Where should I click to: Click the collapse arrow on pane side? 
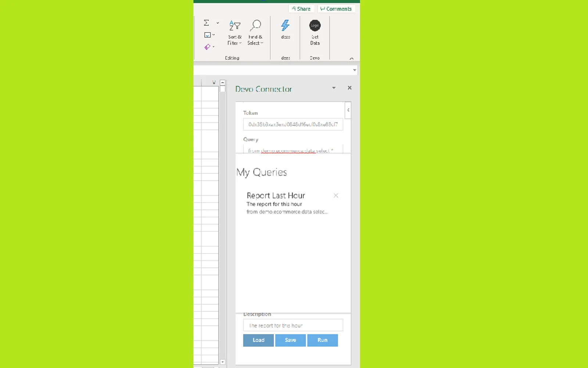tap(348, 110)
